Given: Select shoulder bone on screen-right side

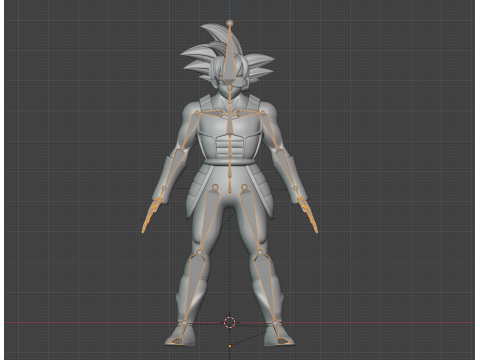Looking at the screenshot, I should (247, 114).
